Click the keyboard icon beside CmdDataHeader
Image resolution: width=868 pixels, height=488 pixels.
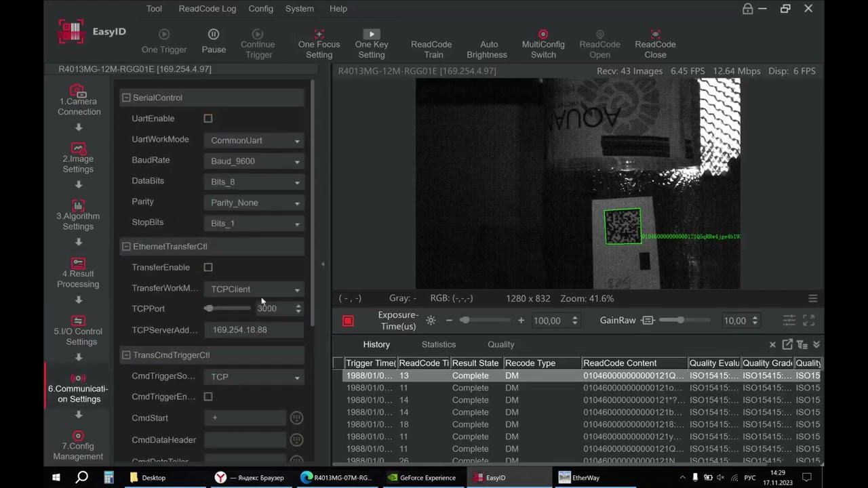[296, 440]
